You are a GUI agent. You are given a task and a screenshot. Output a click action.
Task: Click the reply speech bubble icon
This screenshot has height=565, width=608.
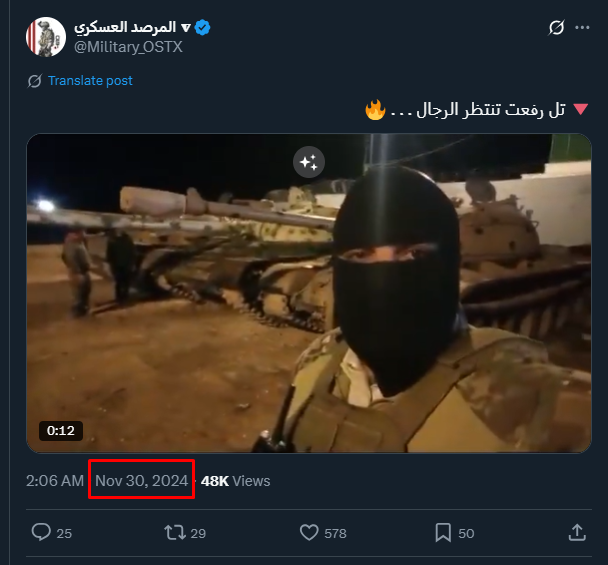click(x=41, y=532)
